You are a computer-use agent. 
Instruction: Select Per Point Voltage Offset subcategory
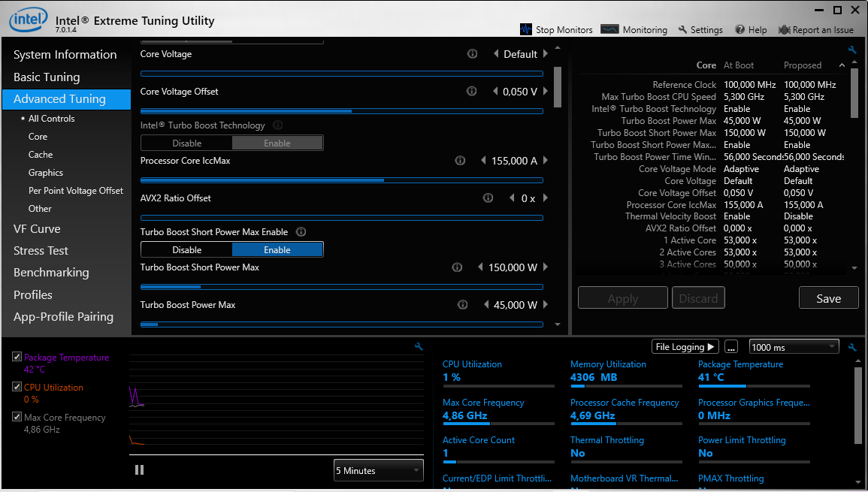click(76, 190)
